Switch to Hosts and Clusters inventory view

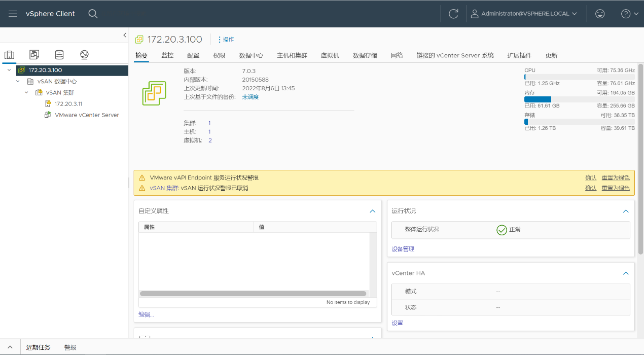point(9,55)
